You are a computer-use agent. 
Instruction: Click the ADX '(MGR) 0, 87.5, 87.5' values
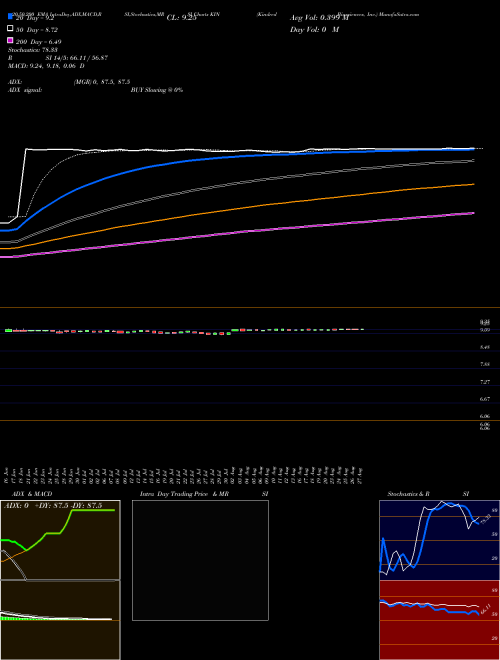[102, 82]
